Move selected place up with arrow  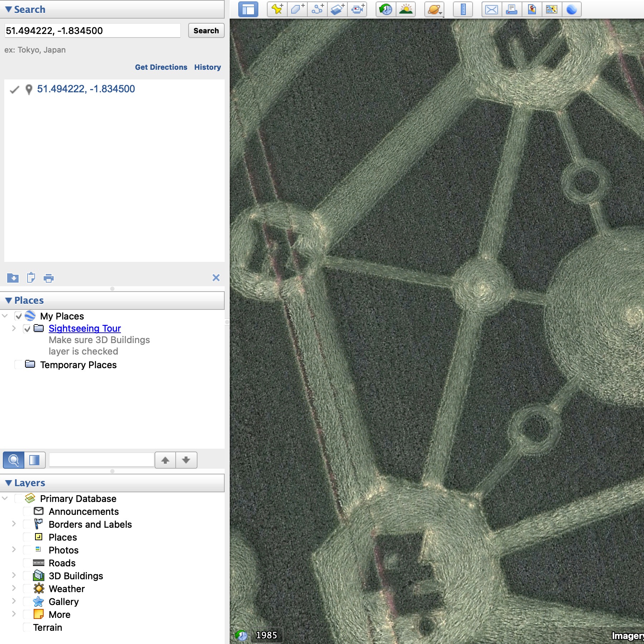tap(165, 460)
